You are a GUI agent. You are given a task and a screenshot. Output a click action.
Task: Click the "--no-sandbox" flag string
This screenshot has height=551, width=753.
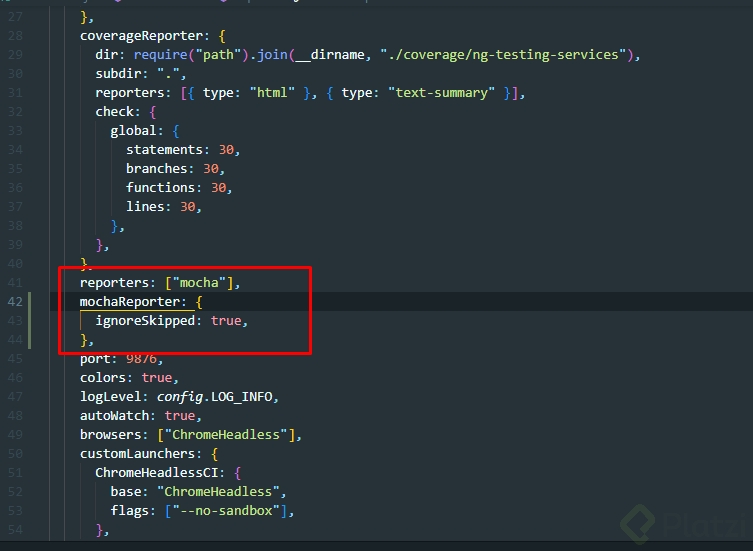click(x=226, y=511)
